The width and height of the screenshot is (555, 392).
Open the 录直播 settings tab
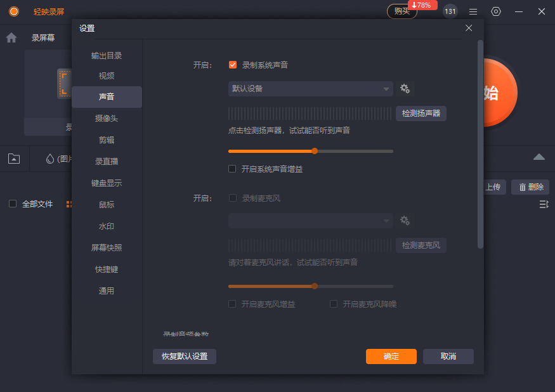pyautogui.click(x=107, y=162)
